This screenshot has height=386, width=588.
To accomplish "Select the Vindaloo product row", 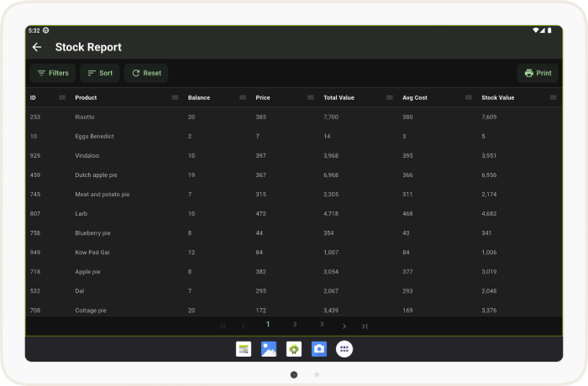I will pyautogui.click(x=294, y=155).
